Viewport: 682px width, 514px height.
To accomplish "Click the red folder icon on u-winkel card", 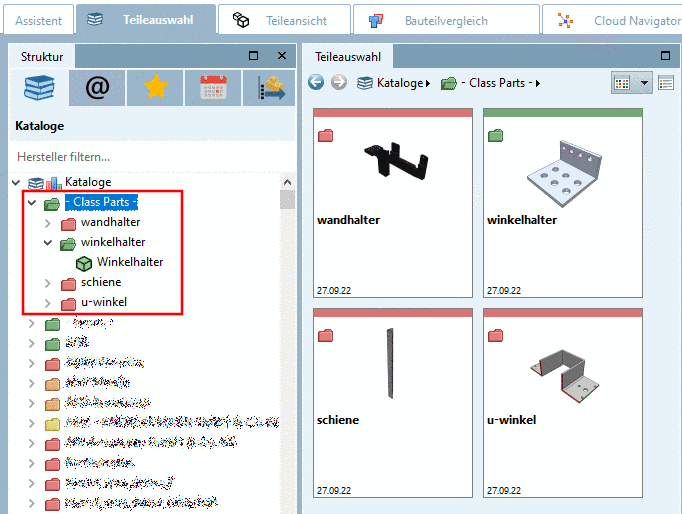I will tap(495, 336).
